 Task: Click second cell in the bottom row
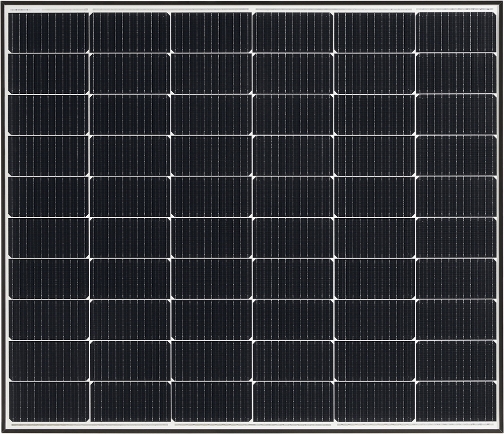130,402
